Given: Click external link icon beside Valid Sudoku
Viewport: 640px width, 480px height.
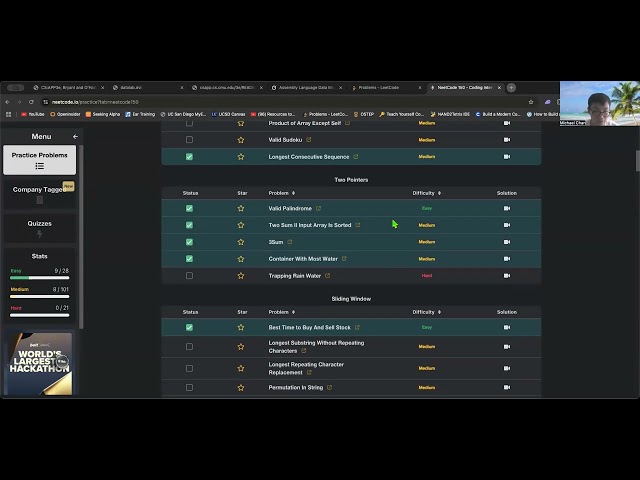Looking at the screenshot, I should 309,140.
